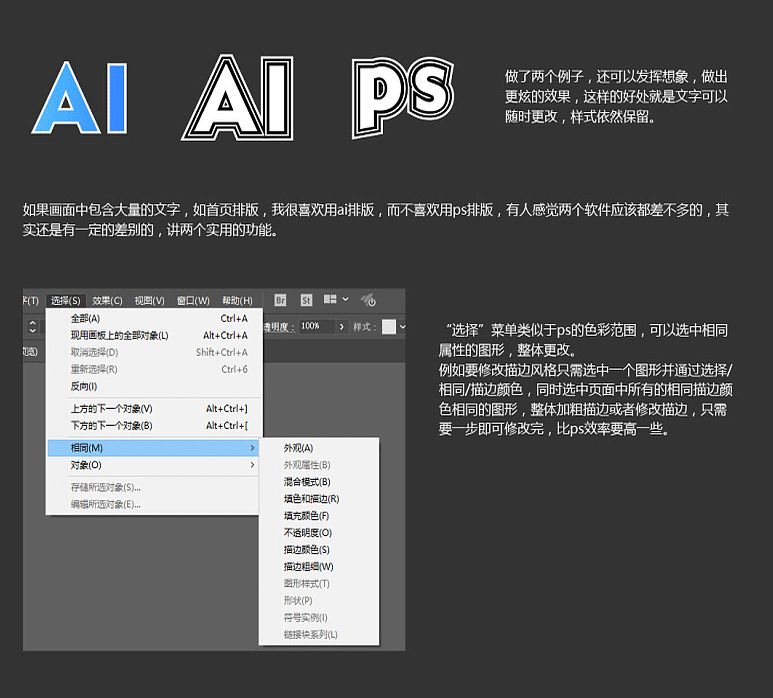Click the GPU performance rocket icon
The image size is (773, 698).
point(368,300)
